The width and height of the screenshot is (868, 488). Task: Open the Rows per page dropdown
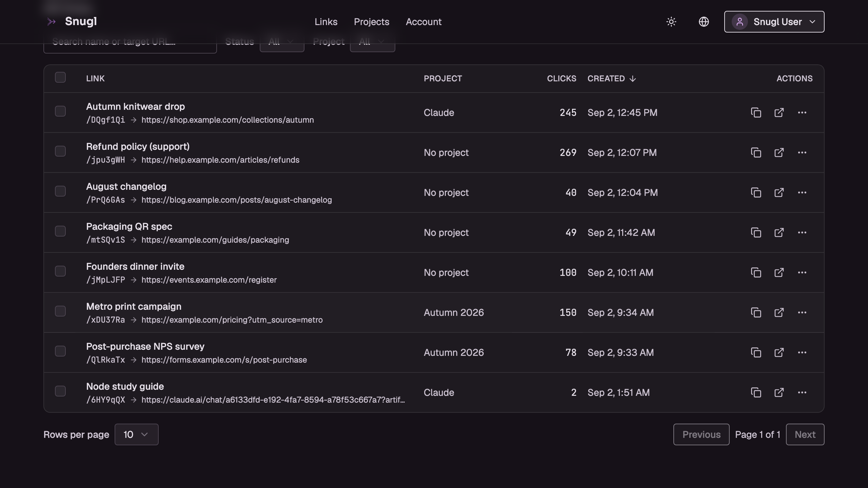tap(136, 434)
